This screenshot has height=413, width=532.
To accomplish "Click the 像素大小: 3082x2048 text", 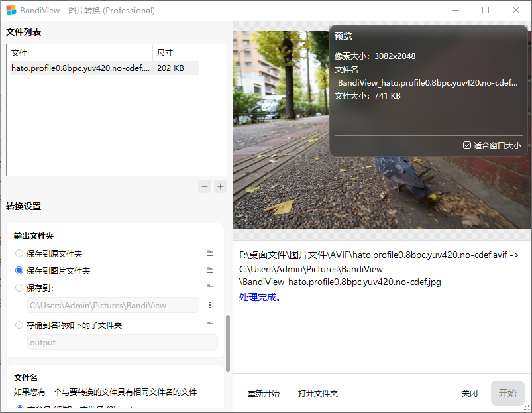I will point(375,56).
